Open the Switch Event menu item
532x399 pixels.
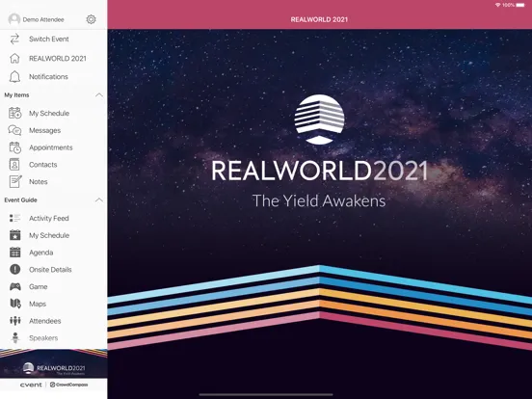[54, 39]
